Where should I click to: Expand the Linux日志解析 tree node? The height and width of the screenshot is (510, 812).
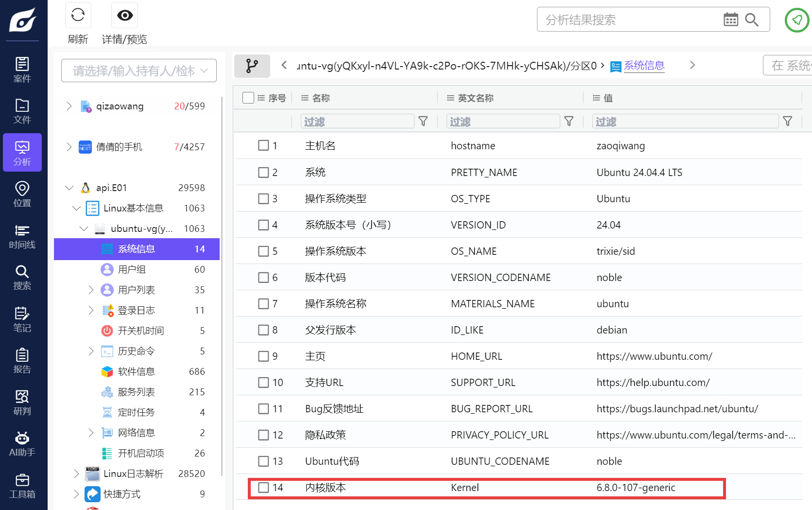click(x=76, y=474)
